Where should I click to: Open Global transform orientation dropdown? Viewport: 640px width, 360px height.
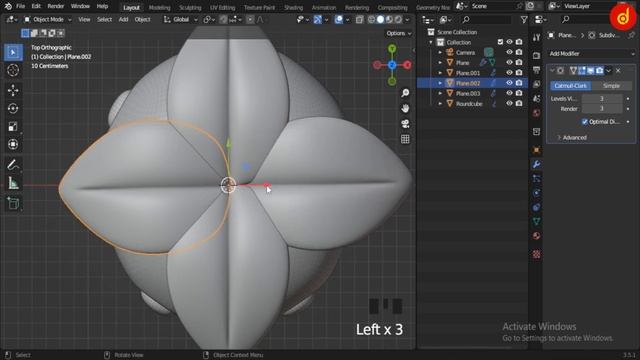(180, 19)
